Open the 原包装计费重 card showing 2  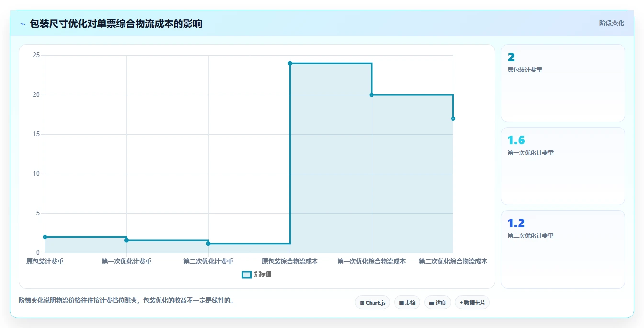[x=563, y=83]
